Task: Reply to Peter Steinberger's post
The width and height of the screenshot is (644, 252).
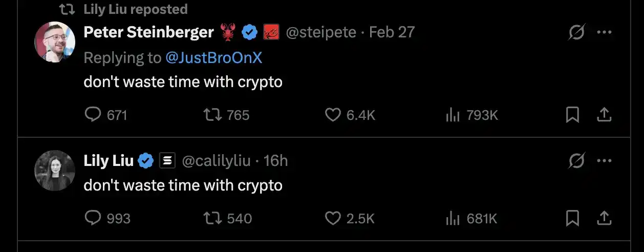Action: [x=93, y=115]
